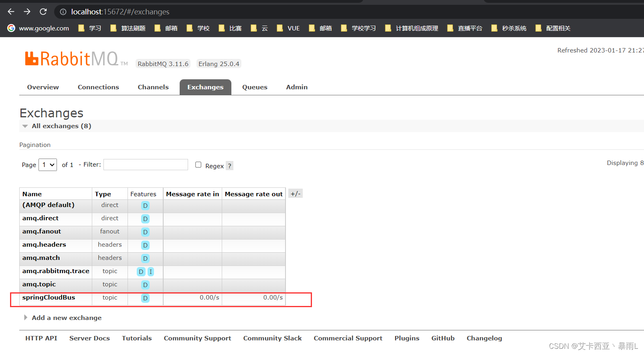Sort by Message rate in header
This screenshot has width=644, height=354.
coord(192,194)
